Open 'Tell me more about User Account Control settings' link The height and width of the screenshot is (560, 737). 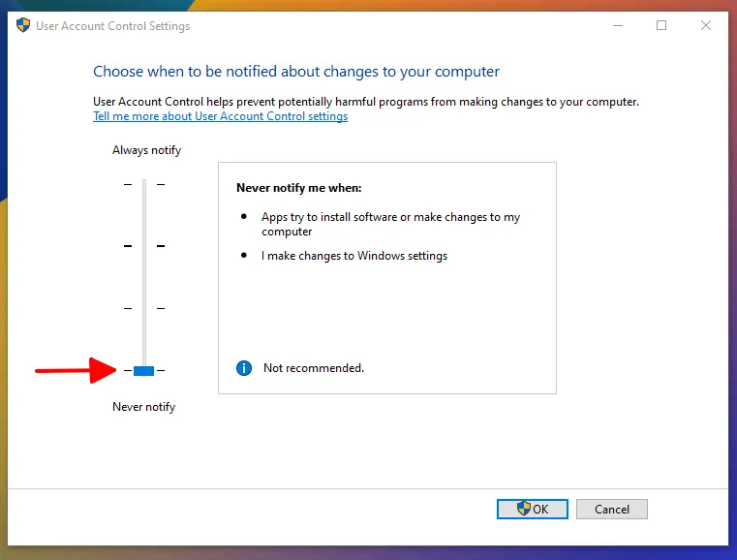click(220, 116)
